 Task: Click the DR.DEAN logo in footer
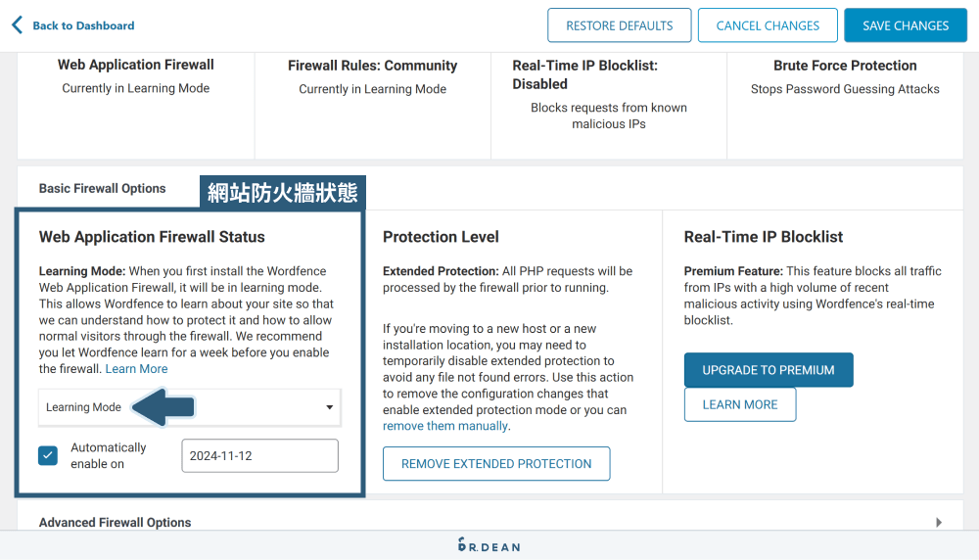point(489,545)
